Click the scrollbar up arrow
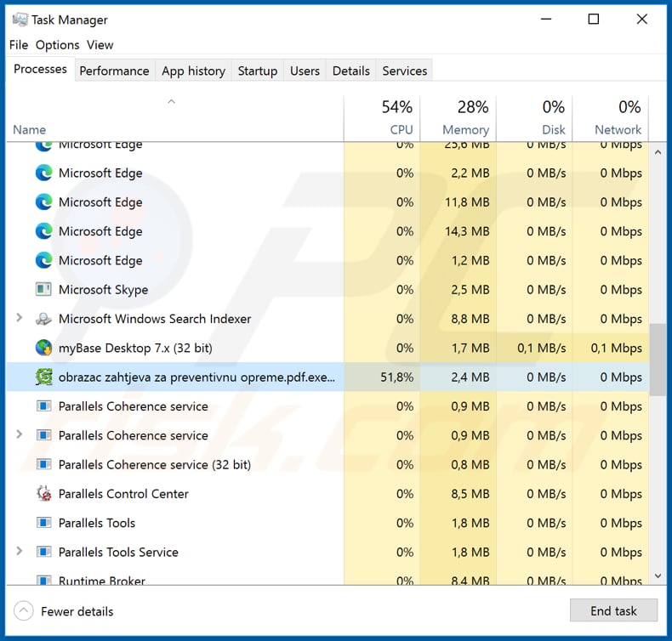Image resolution: width=672 pixels, height=641 pixels. click(x=658, y=152)
